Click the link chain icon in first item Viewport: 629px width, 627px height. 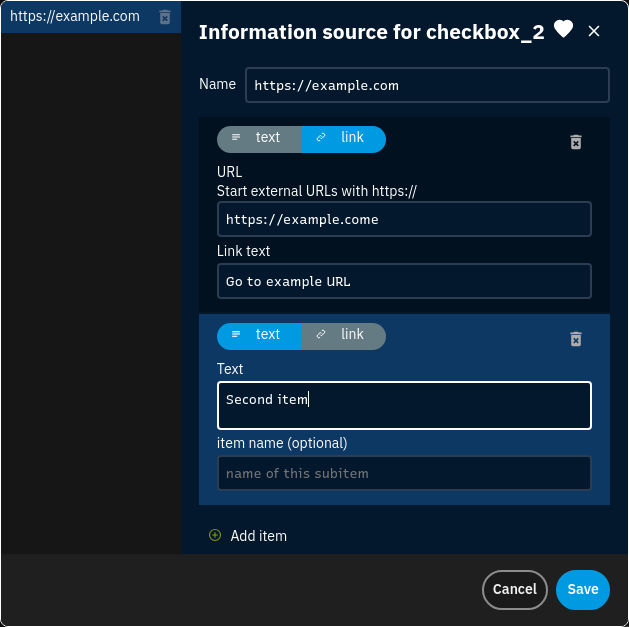pos(321,138)
